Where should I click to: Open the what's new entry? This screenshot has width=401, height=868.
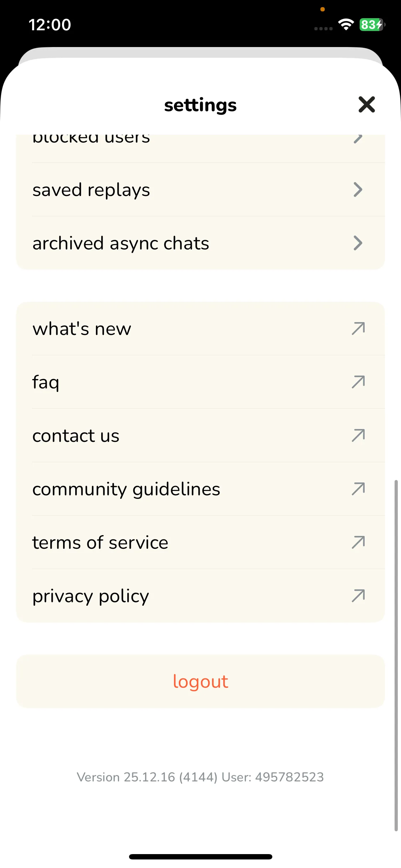pyautogui.click(x=82, y=329)
